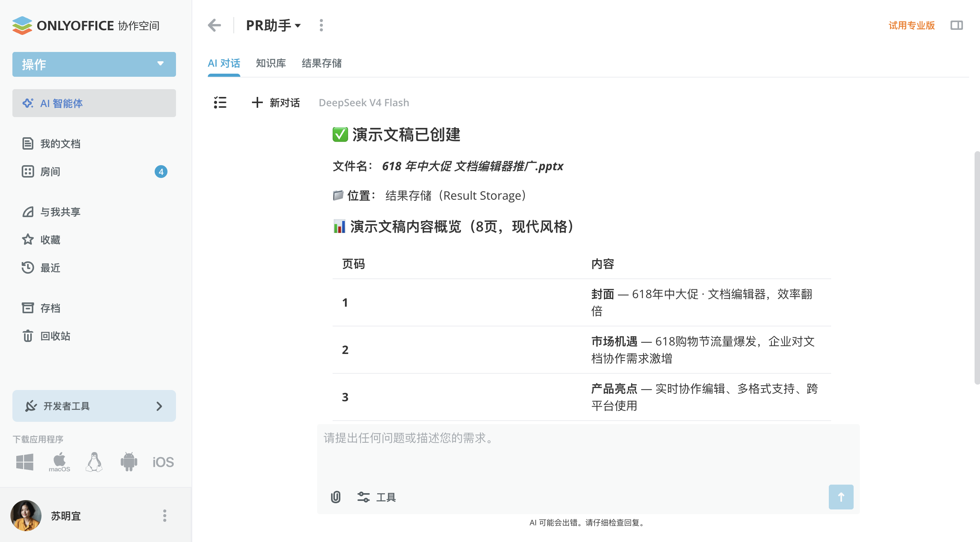This screenshot has width=980, height=542.
Task: Select AI 智能体 in the sidebar
Action: point(94,103)
